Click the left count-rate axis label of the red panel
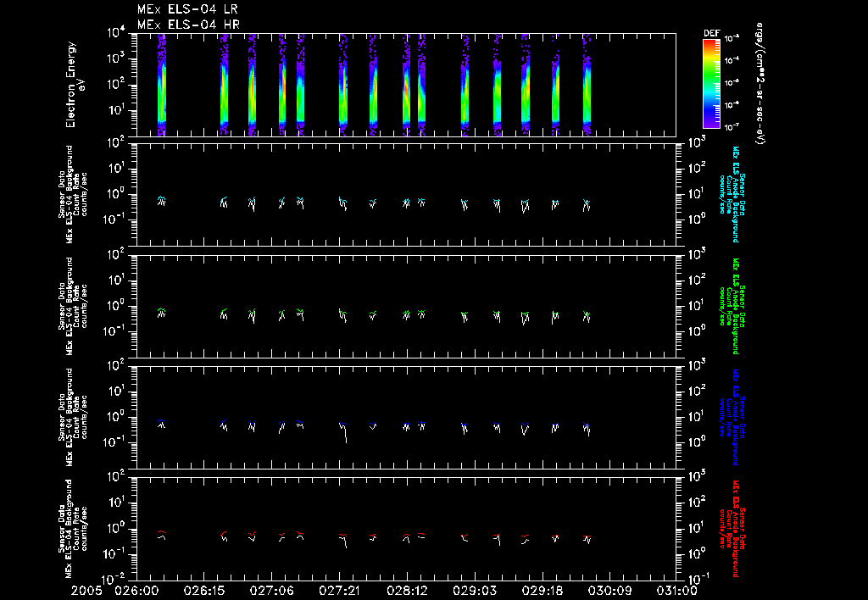This screenshot has height=600, width=868. click(73, 529)
